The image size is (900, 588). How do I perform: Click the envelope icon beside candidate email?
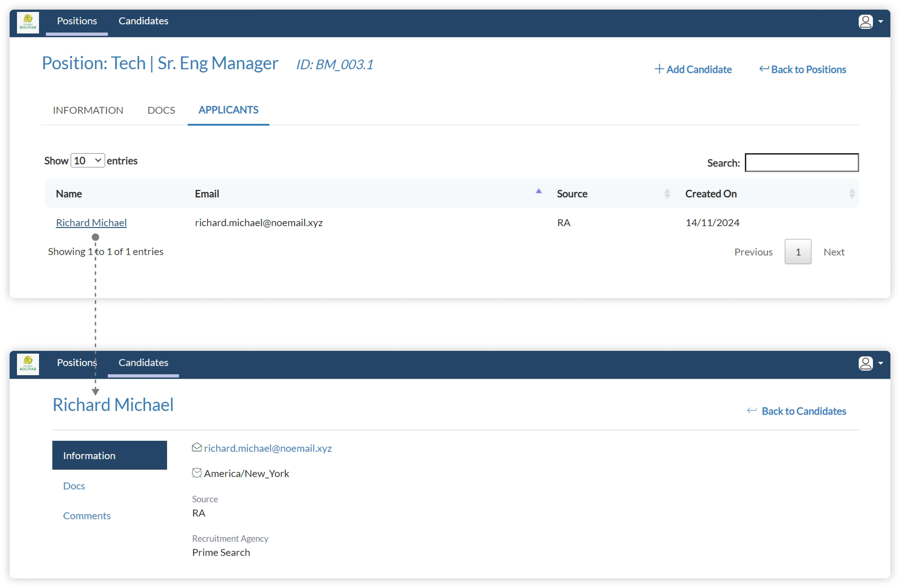(x=197, y=447)
